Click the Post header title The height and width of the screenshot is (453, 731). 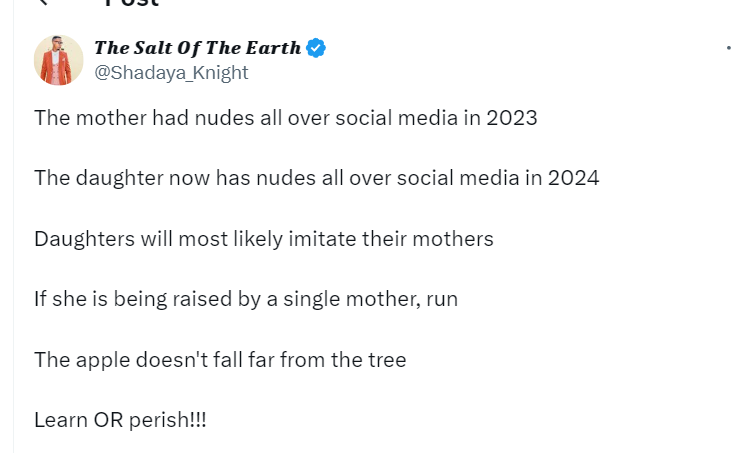(132, 3)
